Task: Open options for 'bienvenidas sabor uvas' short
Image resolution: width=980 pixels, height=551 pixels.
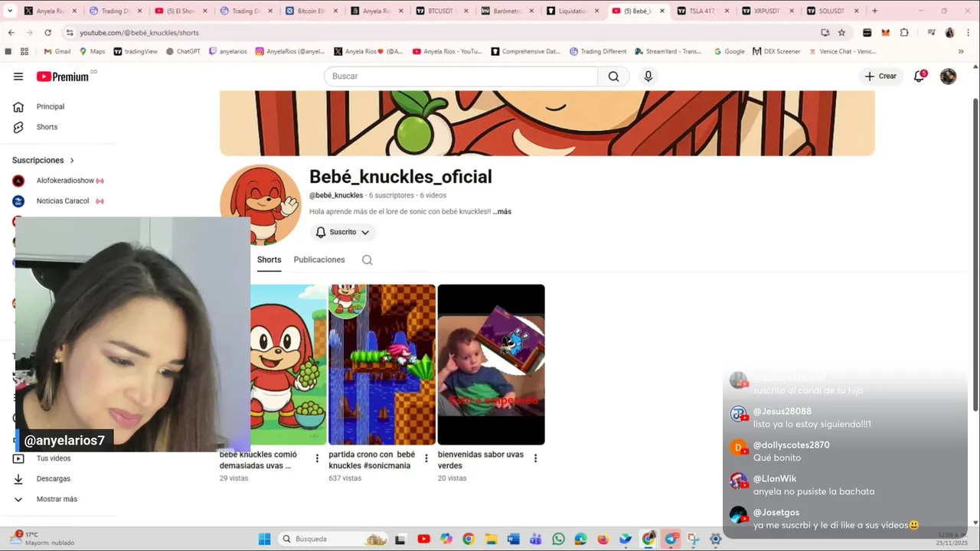Action: 535,458
